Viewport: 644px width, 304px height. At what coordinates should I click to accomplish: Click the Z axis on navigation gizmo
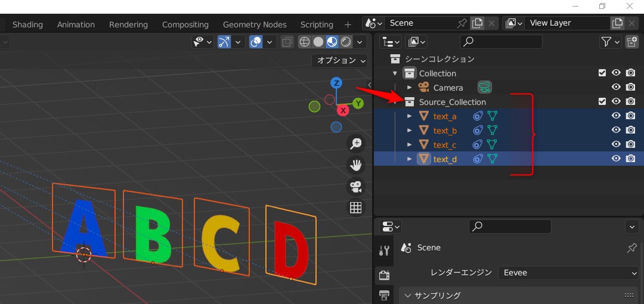pyautogui.click(x=336, y=83)
